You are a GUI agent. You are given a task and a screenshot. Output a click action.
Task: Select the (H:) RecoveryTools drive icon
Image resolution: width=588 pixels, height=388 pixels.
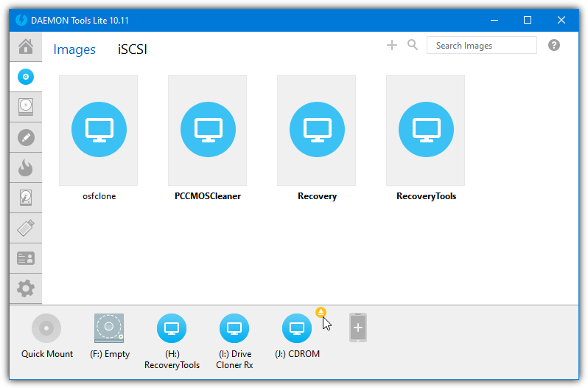tap(172, 328)
